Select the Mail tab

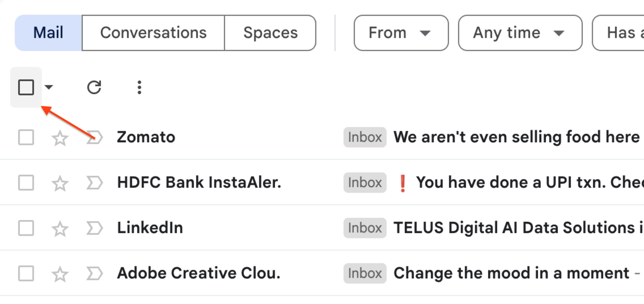click(48, 33)
